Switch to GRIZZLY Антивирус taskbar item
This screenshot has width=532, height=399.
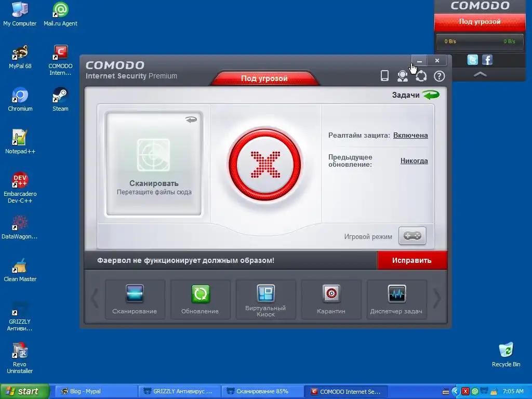(x=179, y=391)
